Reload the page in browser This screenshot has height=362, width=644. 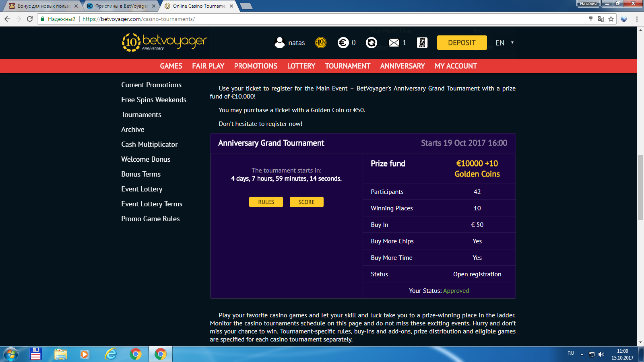point(30,19)
